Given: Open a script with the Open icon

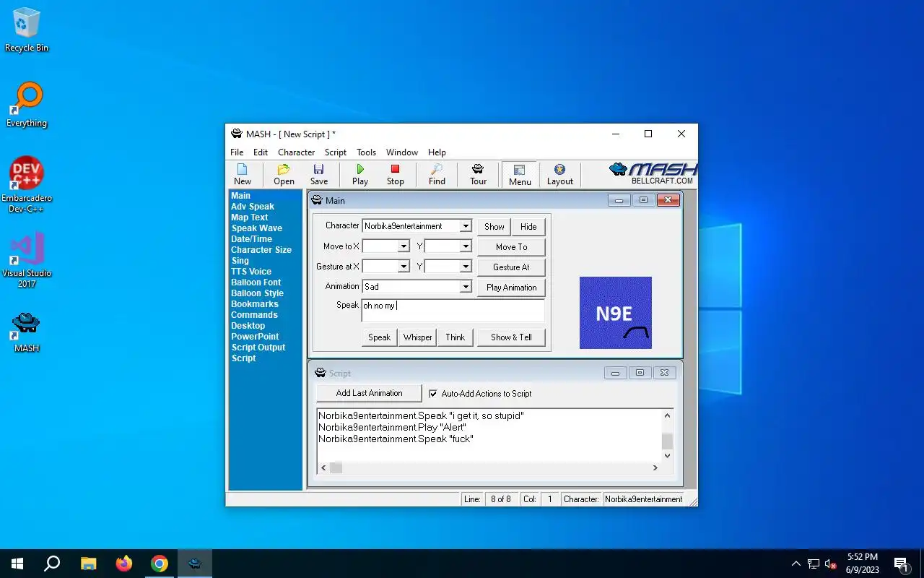Looking at the screenshot, I should (x=284, y=174).
